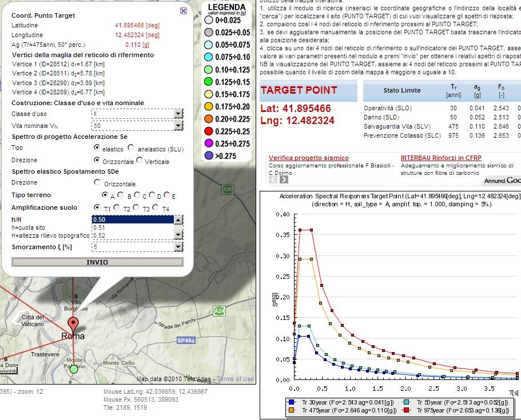521x420 pixels.
Task: Select soil type B
Action: pyautogui.click(x=121, y=195)
